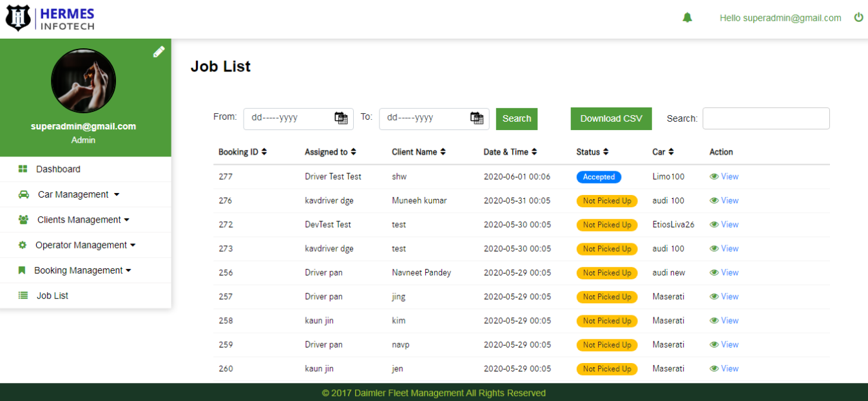Click the eye icon for booking 272
This screenshot has width=868, height=401.
714,225
